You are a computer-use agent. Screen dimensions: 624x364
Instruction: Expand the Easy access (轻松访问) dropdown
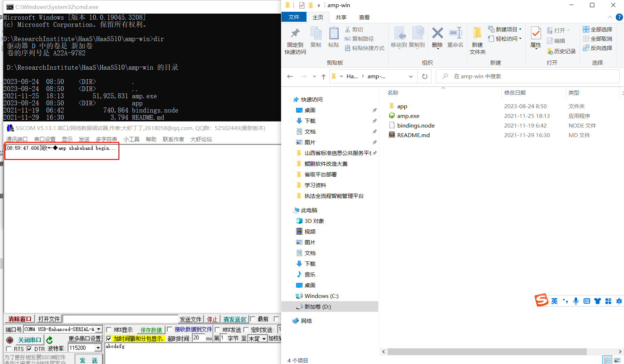520,39
